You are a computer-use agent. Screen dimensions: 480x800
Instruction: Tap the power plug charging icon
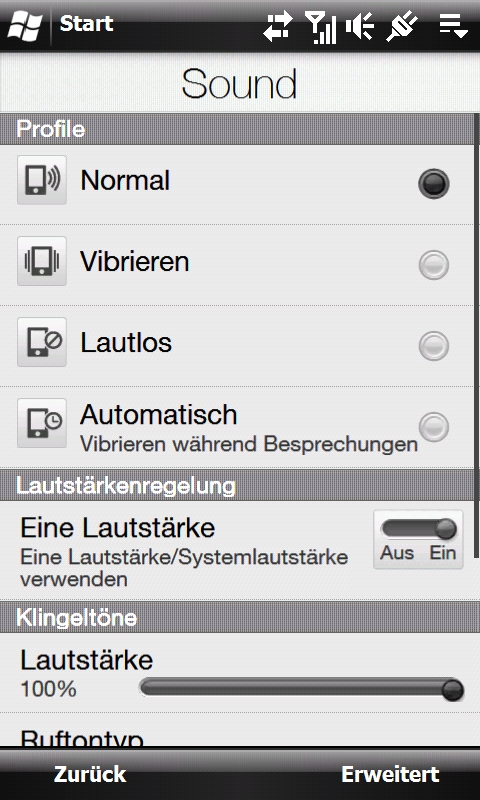coord(402,26)
